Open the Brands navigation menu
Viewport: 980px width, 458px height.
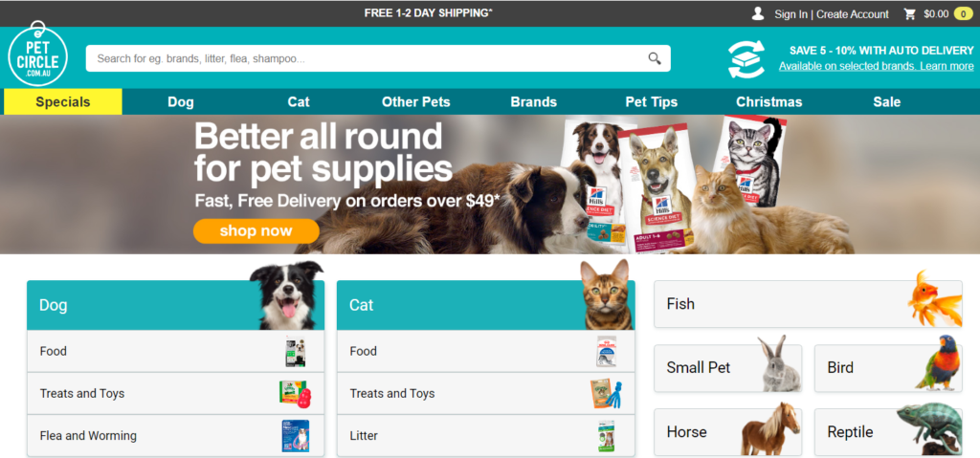(533, 102)
